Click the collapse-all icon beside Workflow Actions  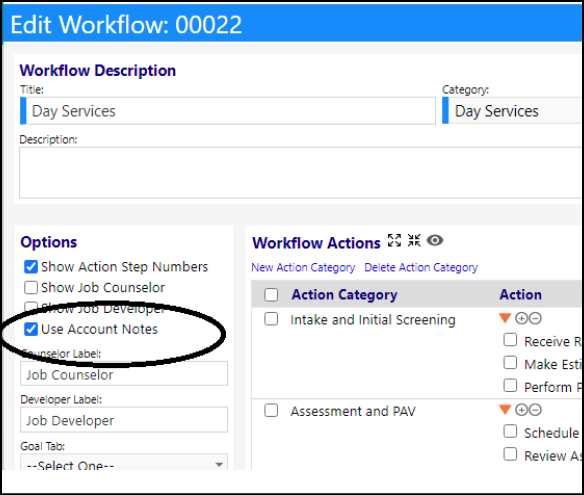click(x=414, y=241)
